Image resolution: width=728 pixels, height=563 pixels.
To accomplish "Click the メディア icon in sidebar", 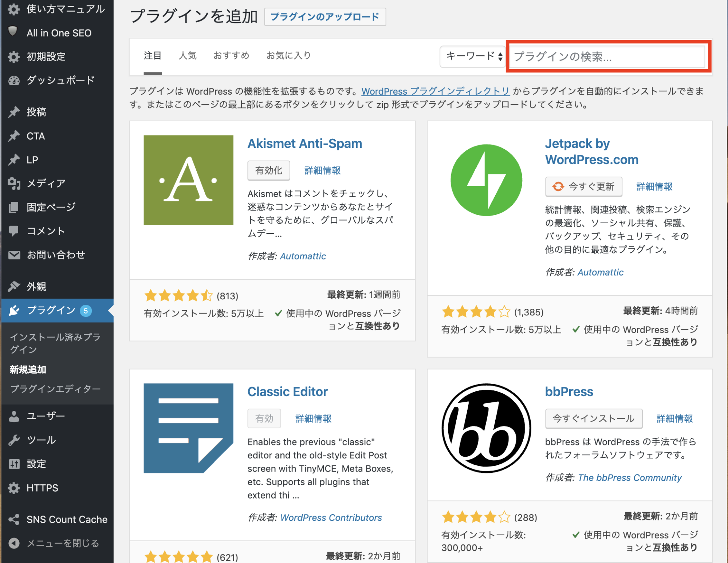I will point(14,184).
